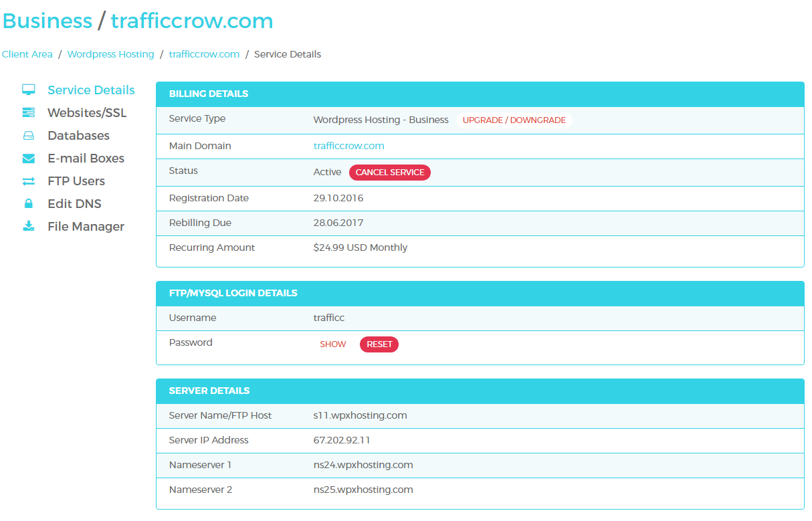Open the Service Details sidebar item
The image size is (812, 521).
[x=91, y=90]
